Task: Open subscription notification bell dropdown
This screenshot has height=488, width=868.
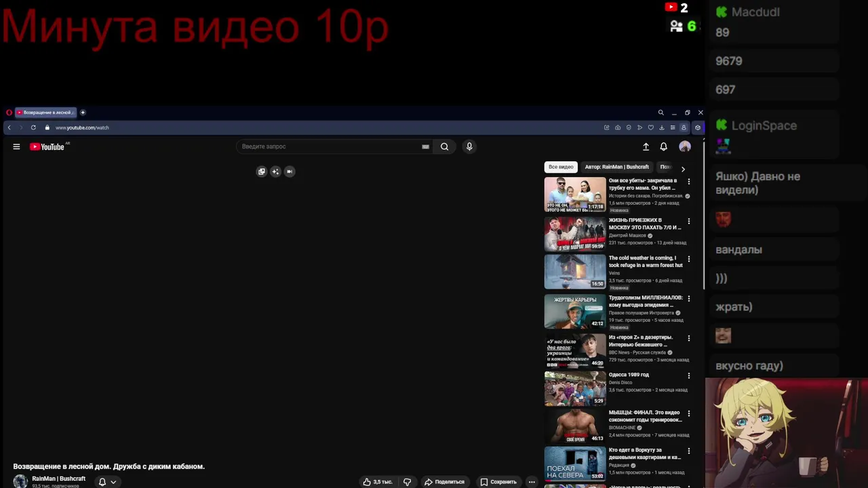Action: click(107, 482)
